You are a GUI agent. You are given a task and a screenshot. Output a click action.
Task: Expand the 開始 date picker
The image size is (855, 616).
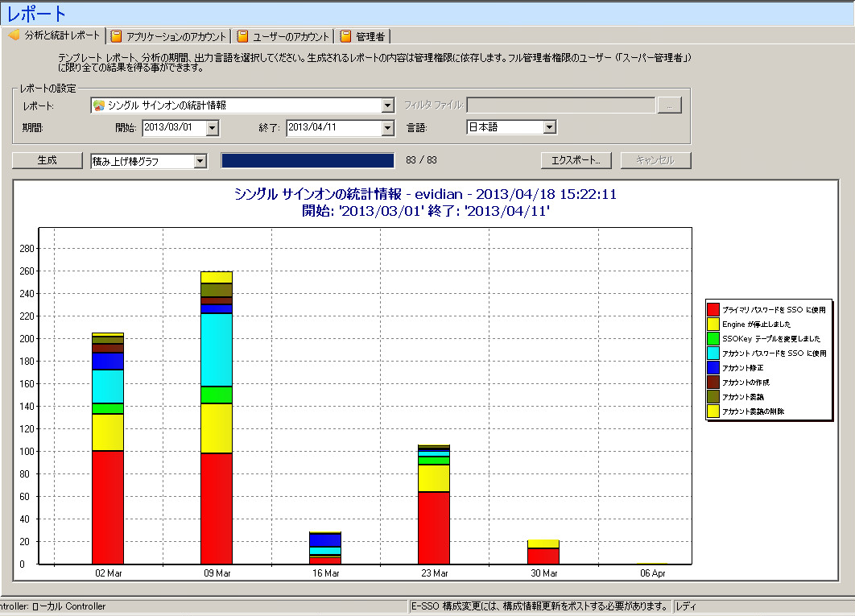[x=212, y=127]
